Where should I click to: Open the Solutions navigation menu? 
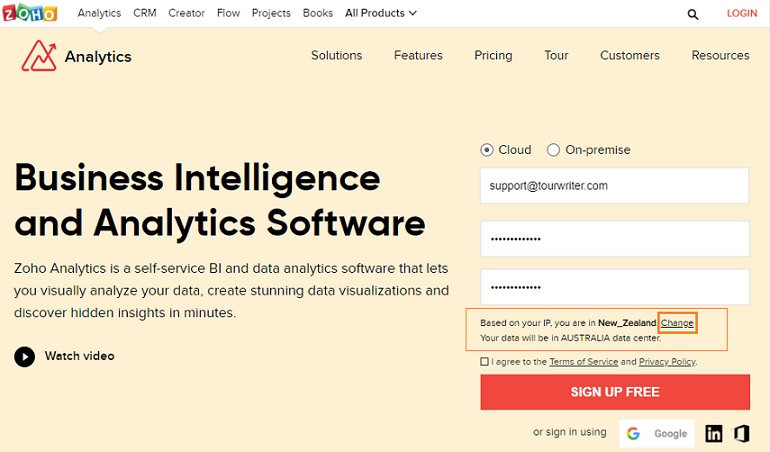[x=336, y=56]
